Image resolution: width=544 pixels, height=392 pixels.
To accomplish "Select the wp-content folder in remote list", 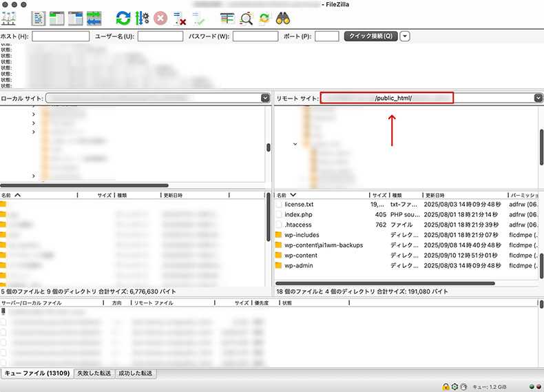I will 300,255.
